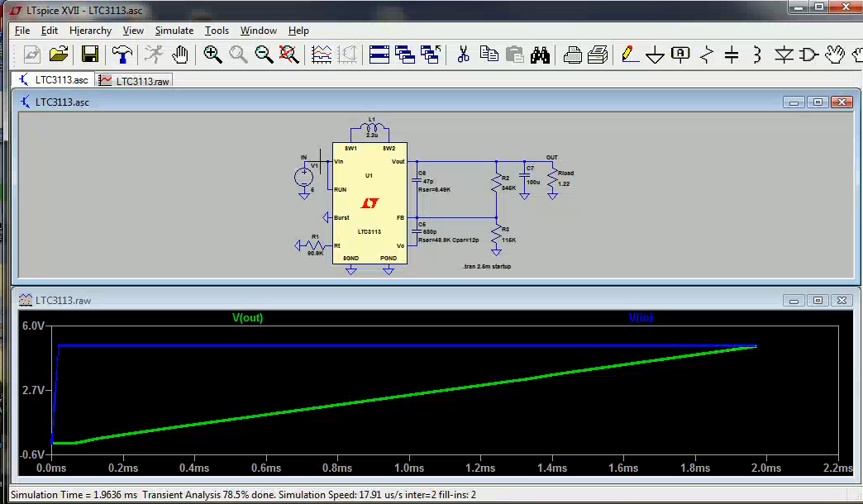Pick the Resistor component tool
The image size is (863, 504).
[707, 55]
